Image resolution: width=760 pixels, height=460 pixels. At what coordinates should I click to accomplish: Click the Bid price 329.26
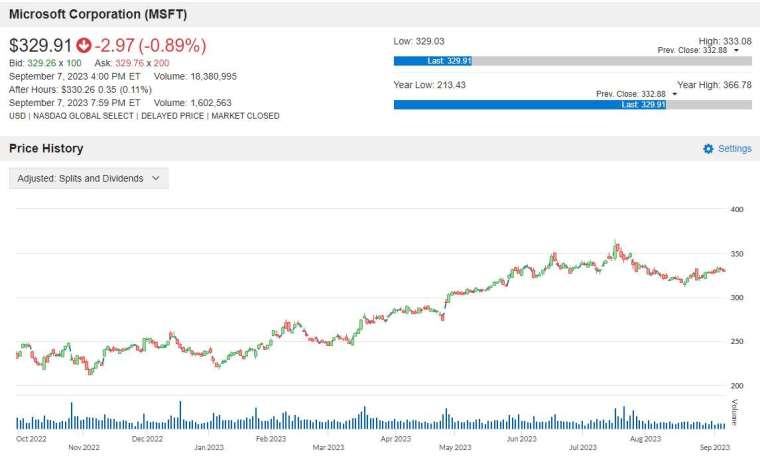click(x=42, y=63)
